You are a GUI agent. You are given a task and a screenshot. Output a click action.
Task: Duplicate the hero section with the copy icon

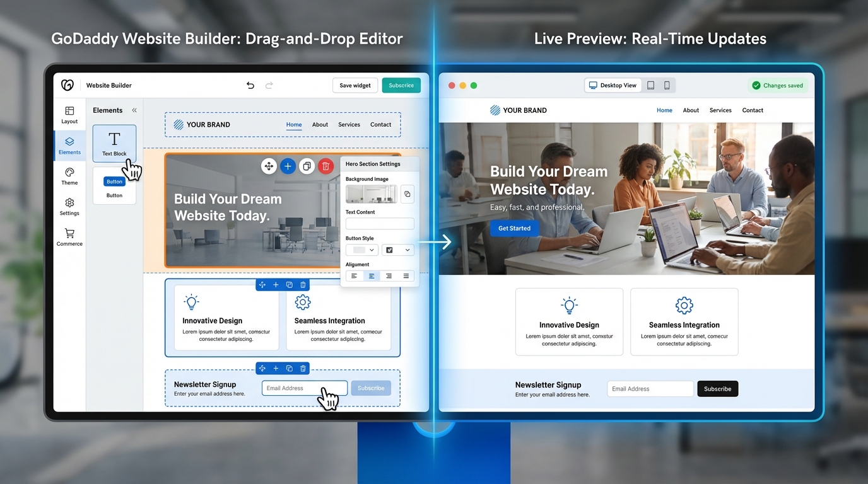click(307, 166)
